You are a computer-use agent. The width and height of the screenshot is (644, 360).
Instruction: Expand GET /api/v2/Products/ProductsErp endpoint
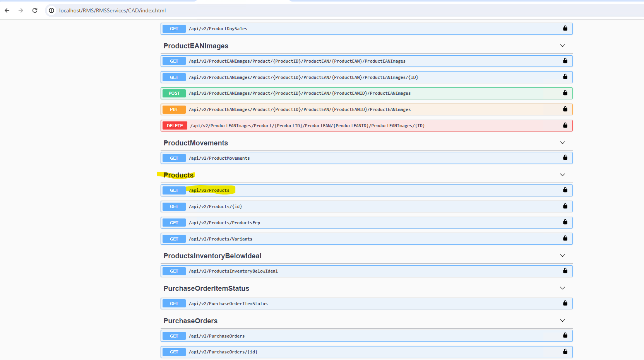224,223
